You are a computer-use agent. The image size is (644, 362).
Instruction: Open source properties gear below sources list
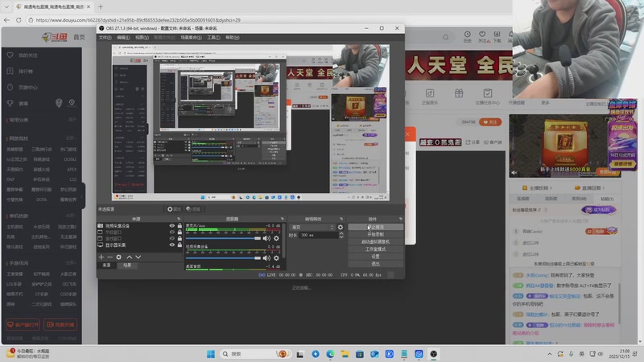118,257
